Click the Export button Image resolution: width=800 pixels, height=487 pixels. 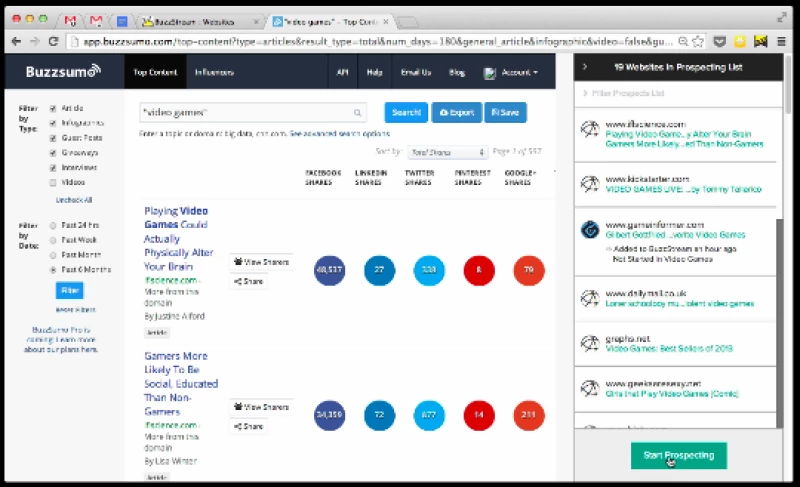[456, 113]
